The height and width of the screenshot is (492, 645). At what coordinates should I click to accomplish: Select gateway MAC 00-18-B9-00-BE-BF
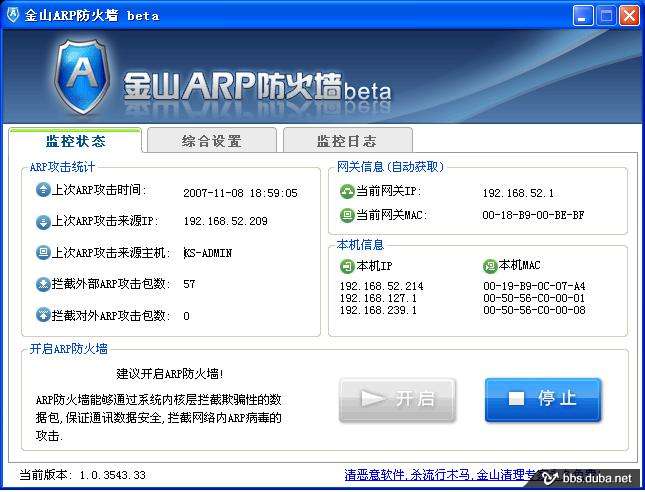click(534, 215)
